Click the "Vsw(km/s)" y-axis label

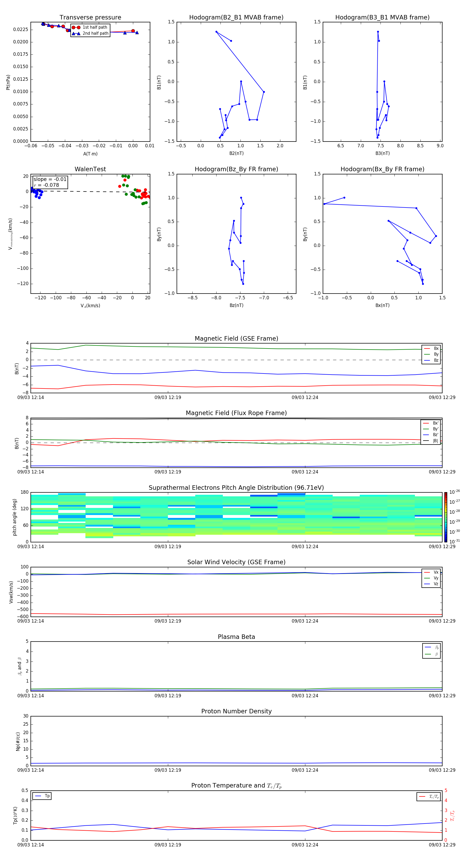coord(11,592)
